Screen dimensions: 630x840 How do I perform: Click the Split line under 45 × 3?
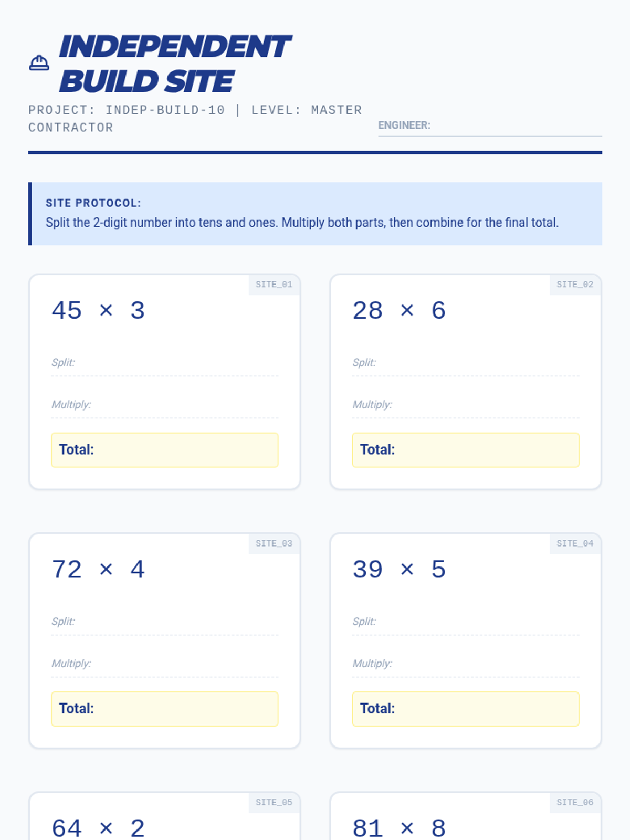[x=164, y=364]
